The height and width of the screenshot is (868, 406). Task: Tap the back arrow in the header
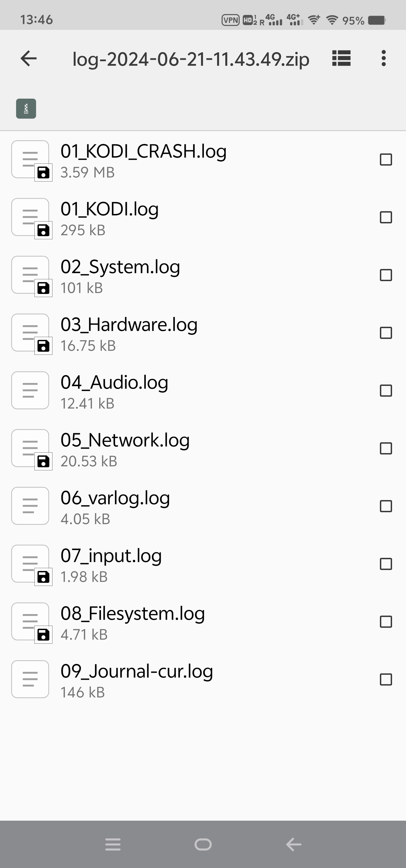29,59
